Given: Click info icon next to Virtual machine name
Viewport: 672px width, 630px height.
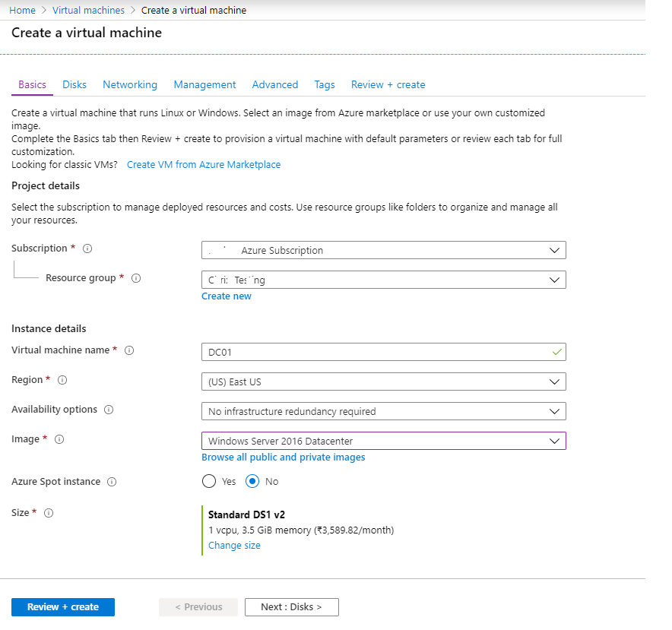Looking at the screenshot, I should tap(129, 350).
